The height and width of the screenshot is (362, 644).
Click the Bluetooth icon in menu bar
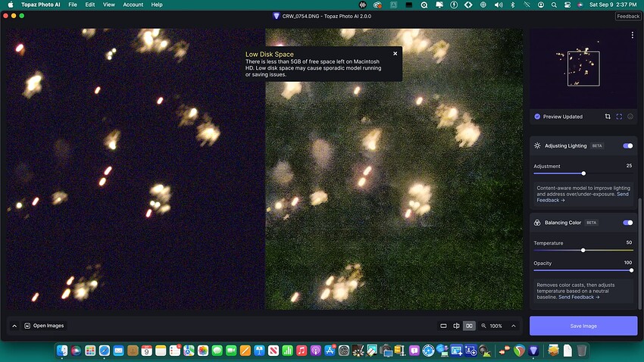coord(513,5)
